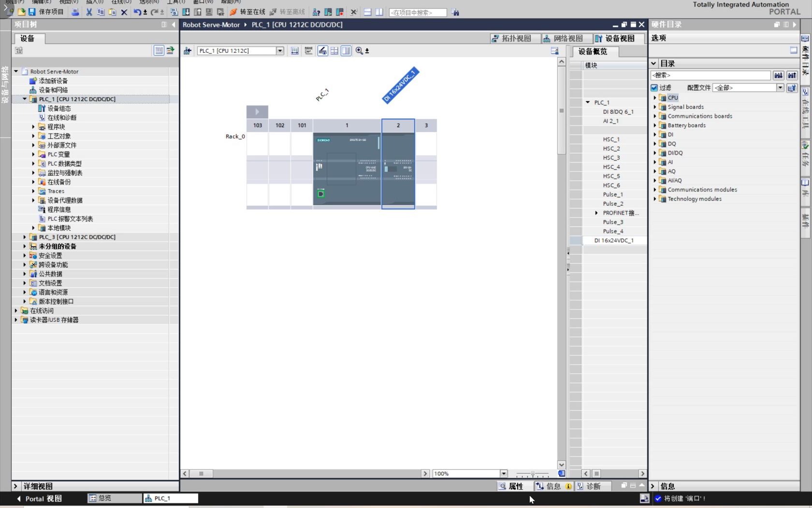Click the Start CPU icon
812x508 pixels.
pos(328,12)
